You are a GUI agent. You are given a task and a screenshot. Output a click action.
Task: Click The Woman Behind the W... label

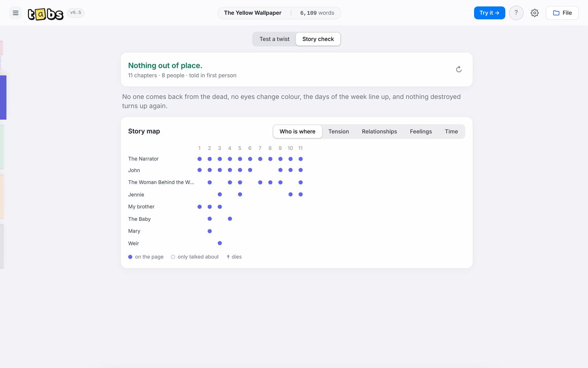pyautogui.click(x=161, y=182)
